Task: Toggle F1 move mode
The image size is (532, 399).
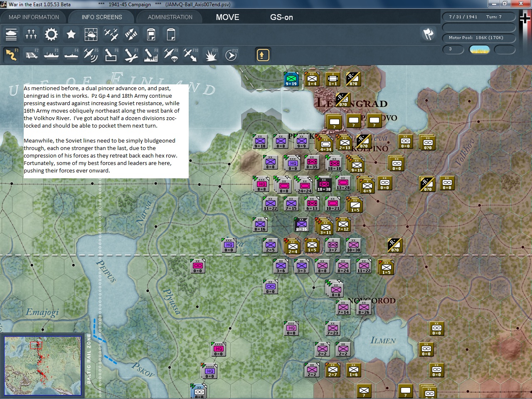Action: (11, 55)
